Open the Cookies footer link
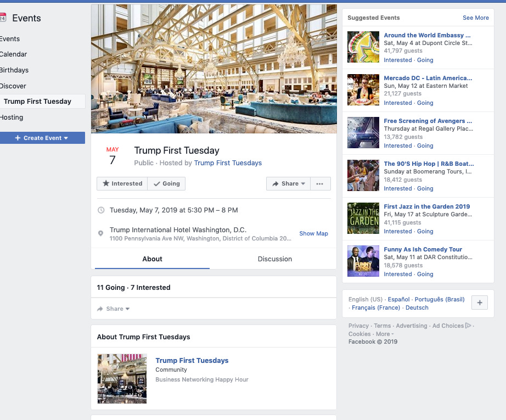 (x=359, y=334)
